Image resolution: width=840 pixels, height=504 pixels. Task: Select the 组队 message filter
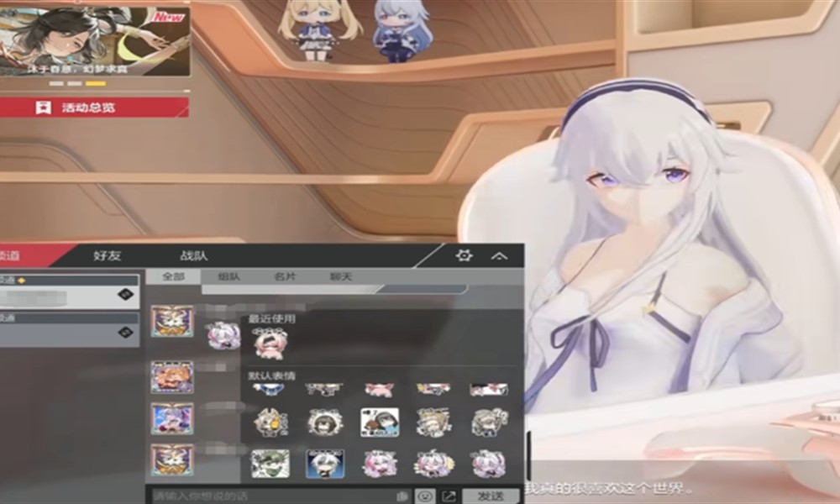coord(229,276)
